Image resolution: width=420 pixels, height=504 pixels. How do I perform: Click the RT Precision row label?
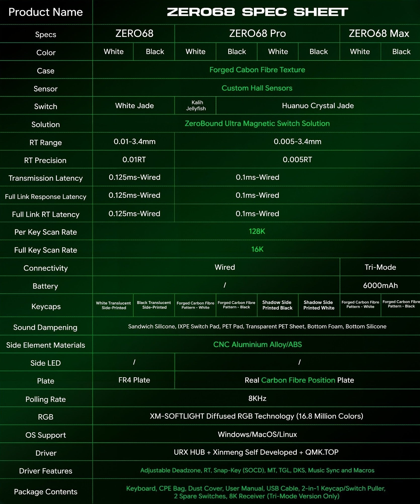45,160
